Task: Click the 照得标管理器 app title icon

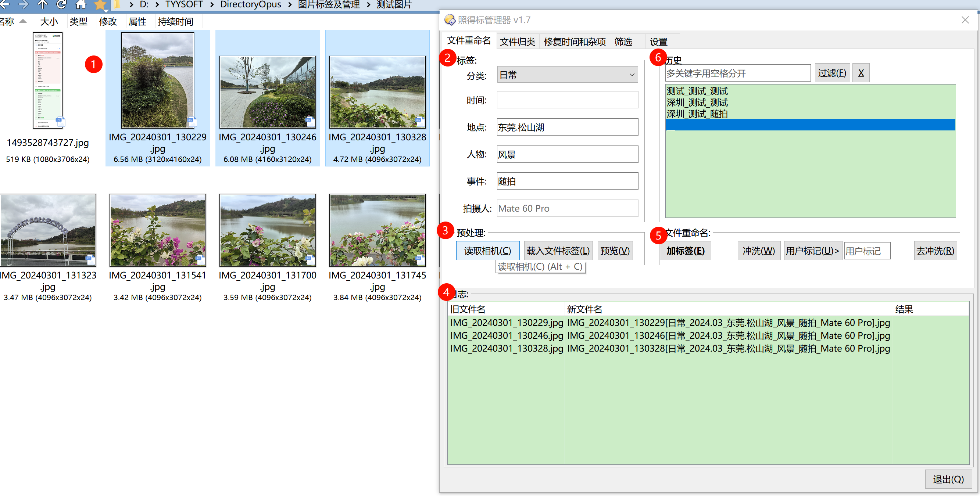Action: pyautogui.click(x=450, y=20)
